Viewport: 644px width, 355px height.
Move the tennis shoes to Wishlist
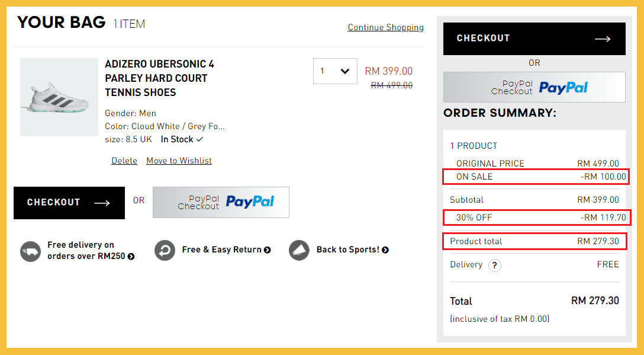point(179,161)
